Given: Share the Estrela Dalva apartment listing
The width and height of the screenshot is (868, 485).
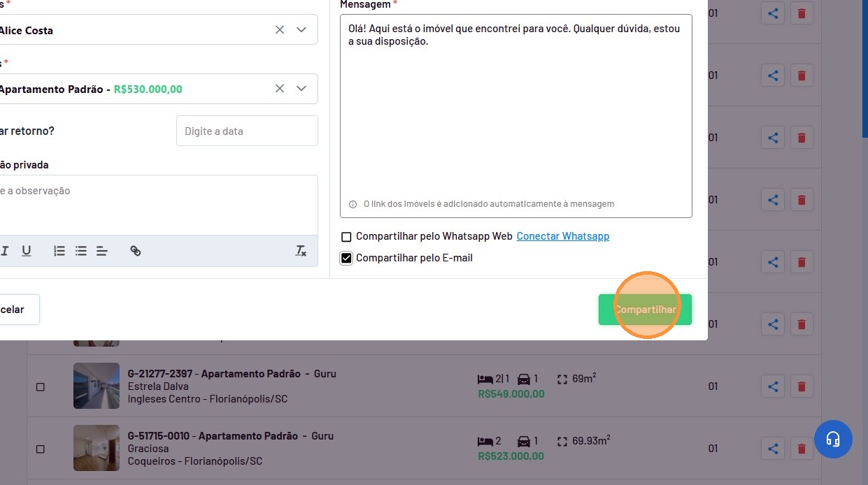Looking at the screenshot, I should click(x=772, y=386).
